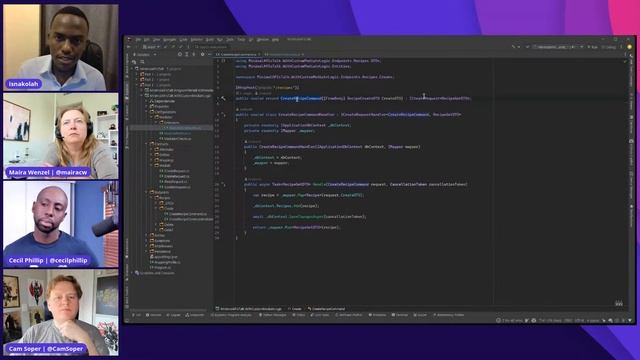640x360 pixels.
Task: Open the Problems tool window
Action: click(x=378, y=315)
